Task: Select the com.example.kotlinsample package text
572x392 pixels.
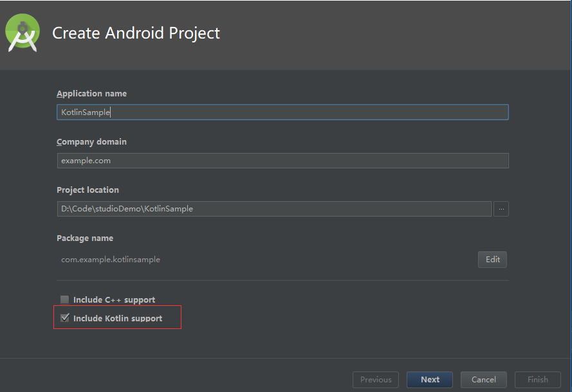Action: tap(111, 260)
